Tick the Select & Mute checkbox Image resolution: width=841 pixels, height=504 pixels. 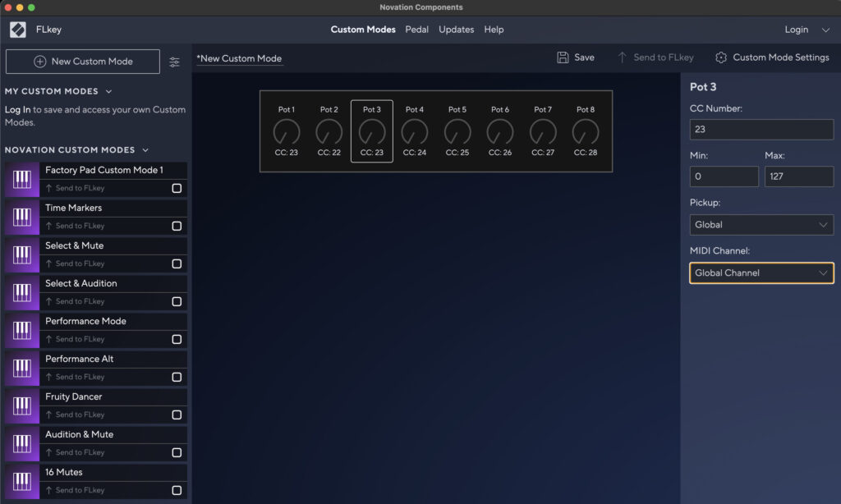177,263
